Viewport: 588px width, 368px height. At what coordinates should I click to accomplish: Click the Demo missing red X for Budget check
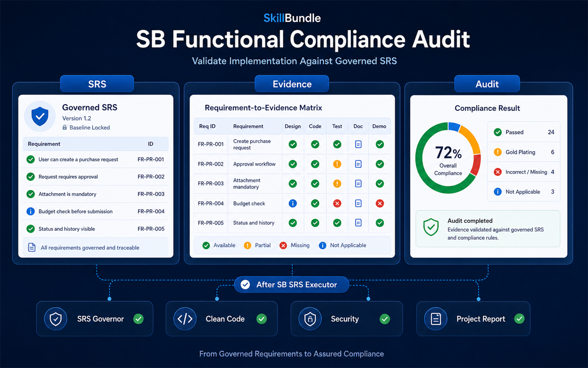[x=380, y=203]
